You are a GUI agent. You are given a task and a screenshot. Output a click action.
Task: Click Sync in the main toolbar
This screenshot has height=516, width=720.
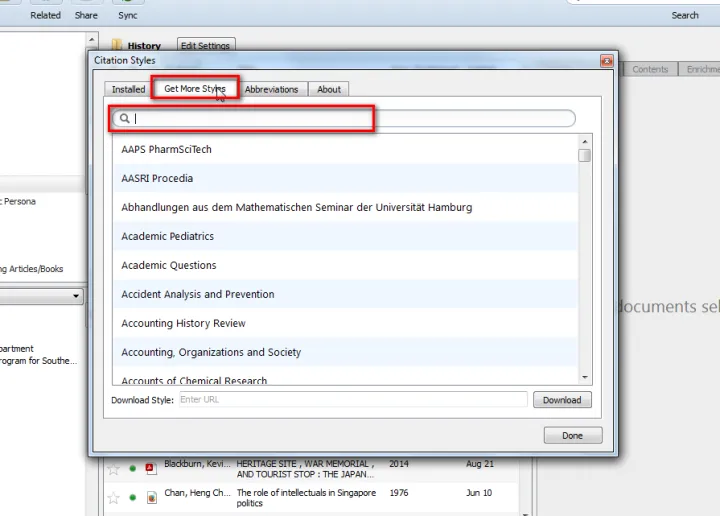128,15
